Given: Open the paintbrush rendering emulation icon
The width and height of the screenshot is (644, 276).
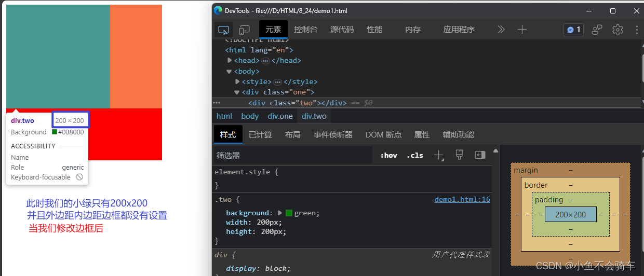Looking at the screenshot, I should pyautogui.click(x=459, y=155).
